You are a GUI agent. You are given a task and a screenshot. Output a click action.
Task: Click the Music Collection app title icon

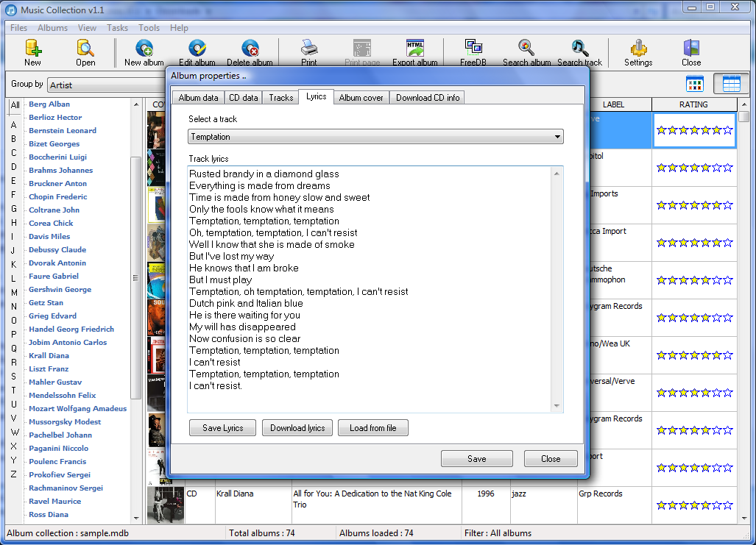point(10,10)
